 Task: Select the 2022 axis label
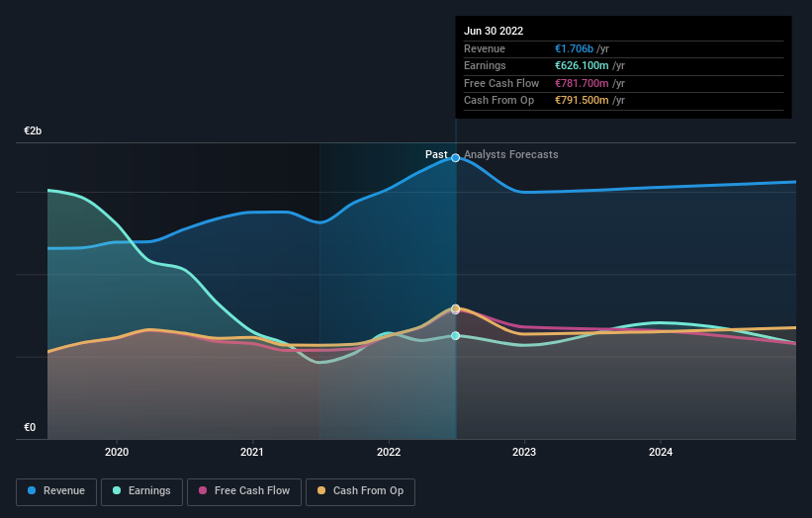[x=389, y=453]
